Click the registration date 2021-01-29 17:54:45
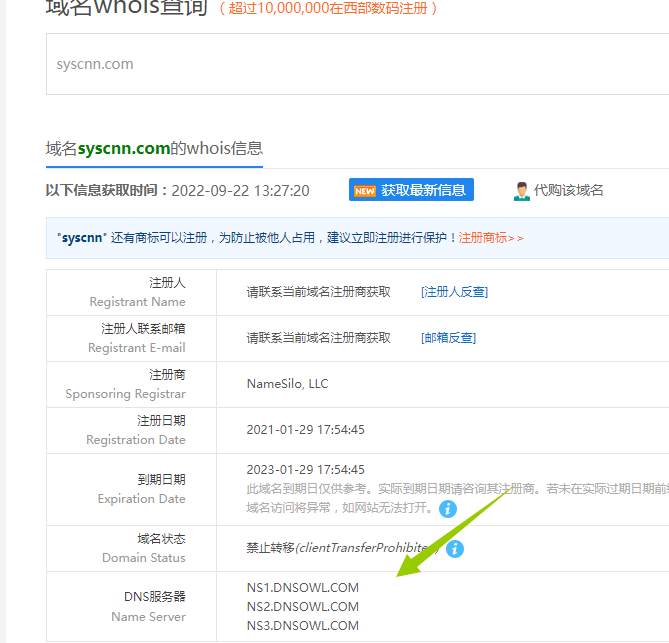This screenshot has width=669, height=643. 305,430
